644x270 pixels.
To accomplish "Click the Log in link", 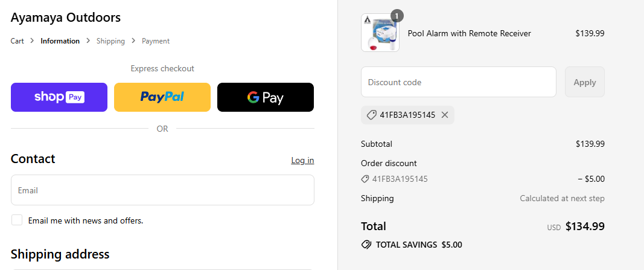I will (303, 160).
